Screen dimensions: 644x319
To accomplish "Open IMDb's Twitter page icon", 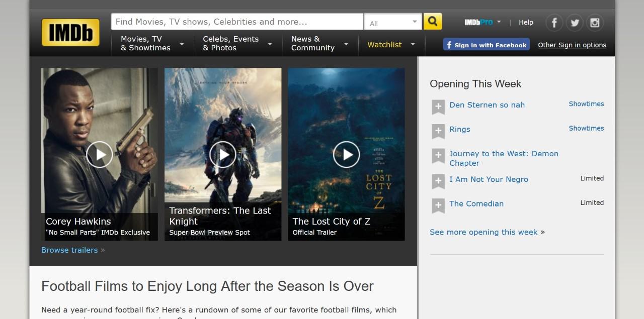I will pyautogui.click(x=575, y=22).
